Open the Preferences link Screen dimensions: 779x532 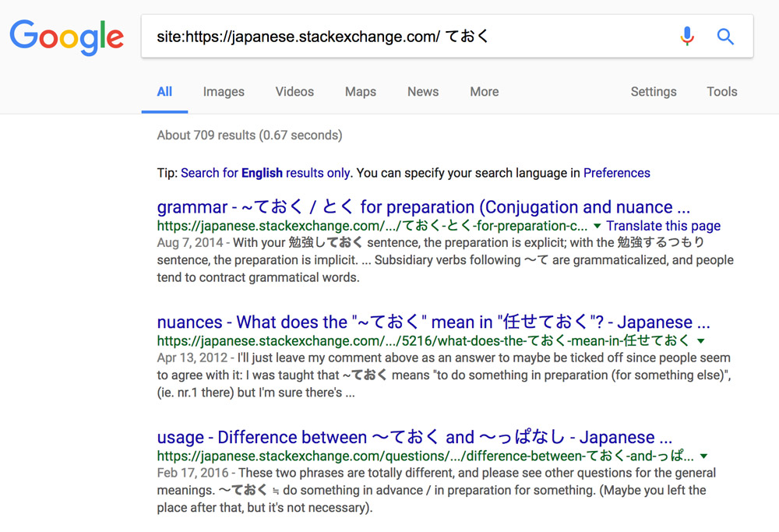(x=616, y=173)
